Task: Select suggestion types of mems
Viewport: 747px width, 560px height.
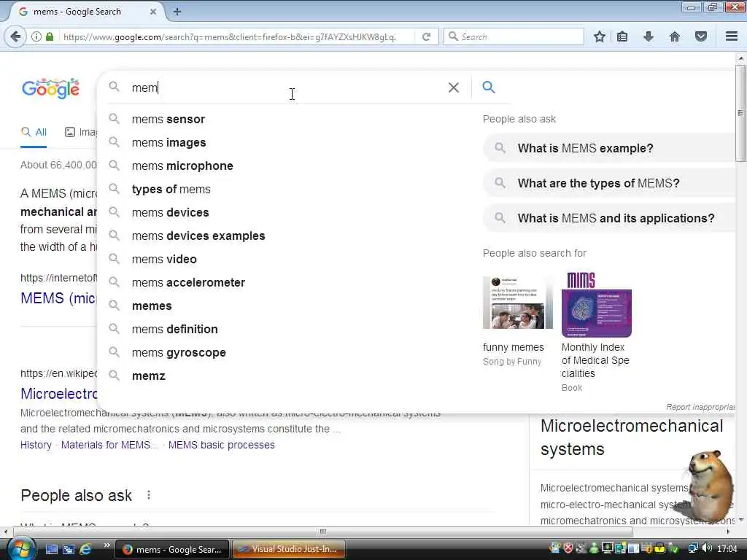Action: pyautogui.click(x=171, y=189)
